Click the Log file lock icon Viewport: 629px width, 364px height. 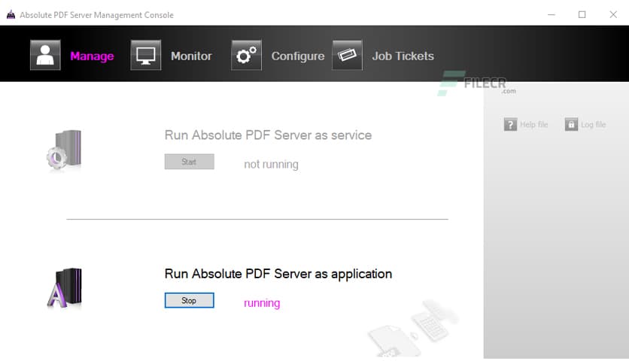pyautogui.click(x=571, y=124)
